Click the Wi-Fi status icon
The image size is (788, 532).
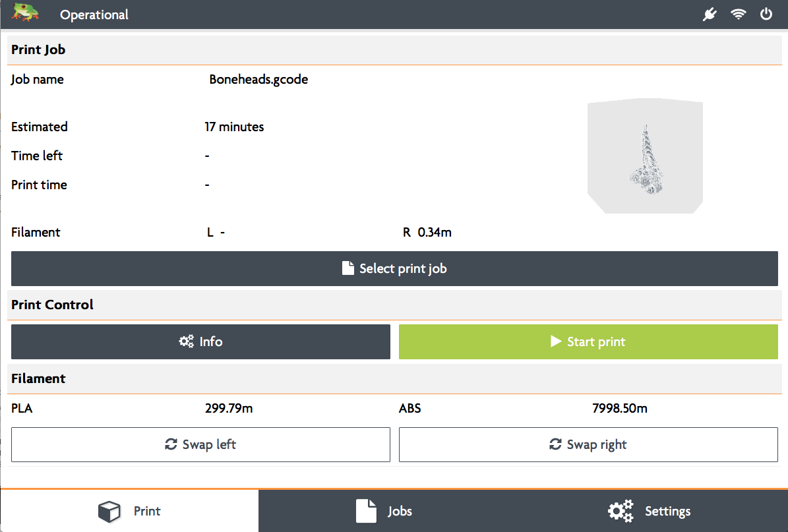pyautogui.click(x=738, y=14)
